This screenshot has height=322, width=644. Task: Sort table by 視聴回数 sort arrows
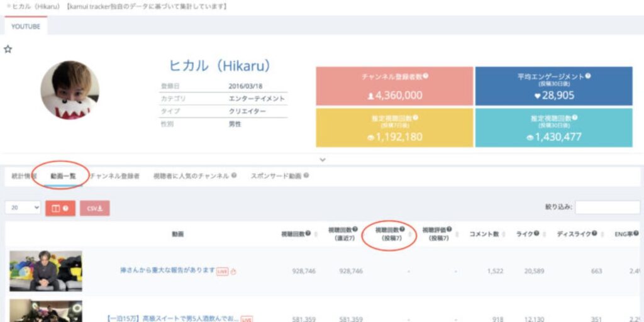pos(316,234)
